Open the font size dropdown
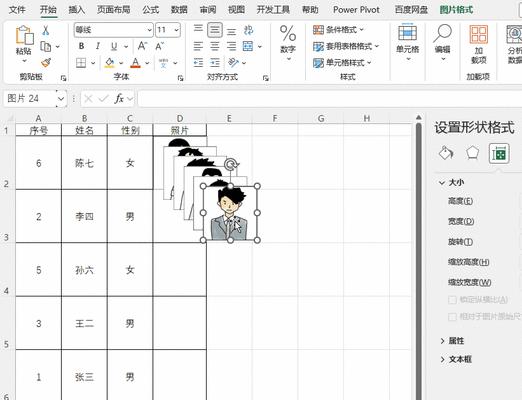Image resolution: width=522 pixels, height=400 pixels. [177, 30]
